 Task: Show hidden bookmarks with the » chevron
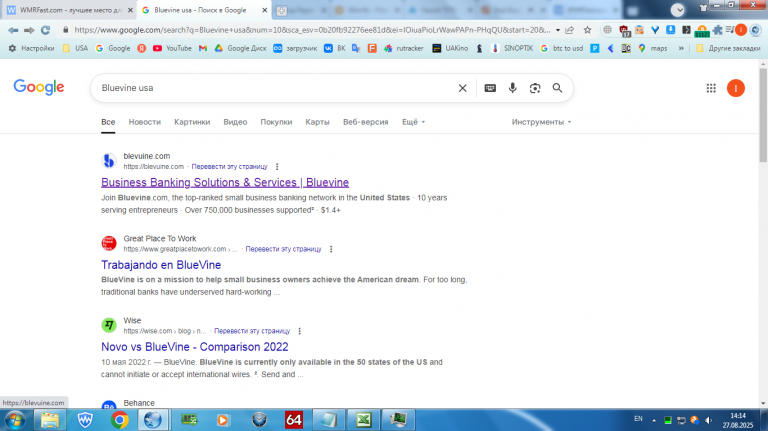click(x=681, y=48)
